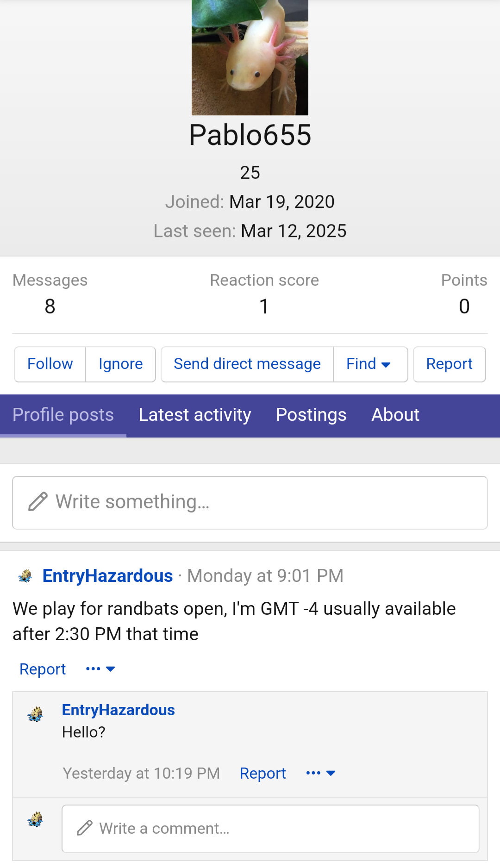Send direct message to Pablo655

247,364
